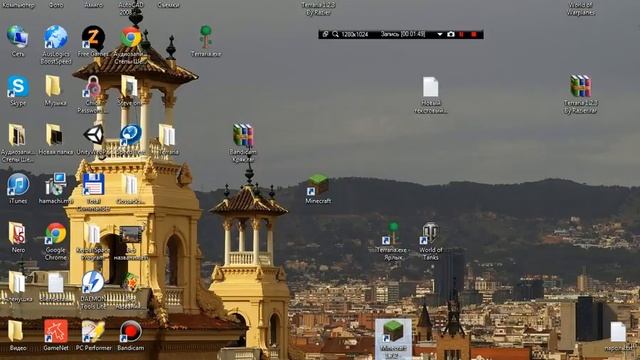
Task: Launch DAEMON Tools Lite shortcut
Action: [x=93, y=282]
